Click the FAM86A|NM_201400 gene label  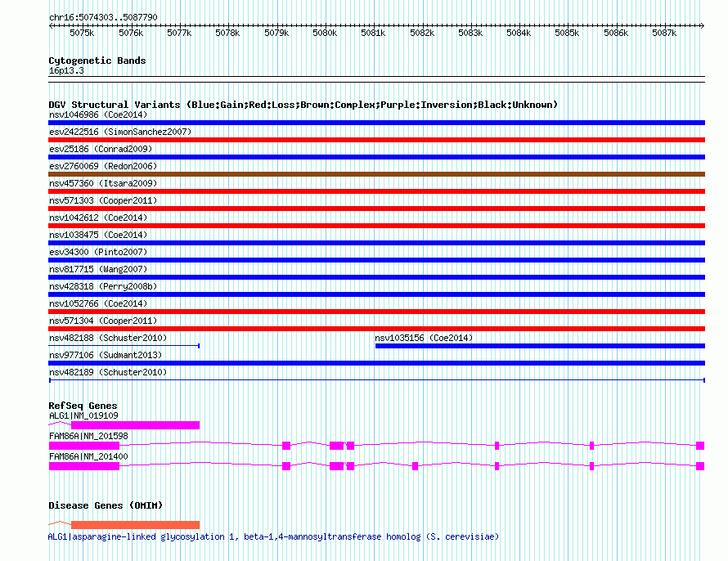pos(88,456)
